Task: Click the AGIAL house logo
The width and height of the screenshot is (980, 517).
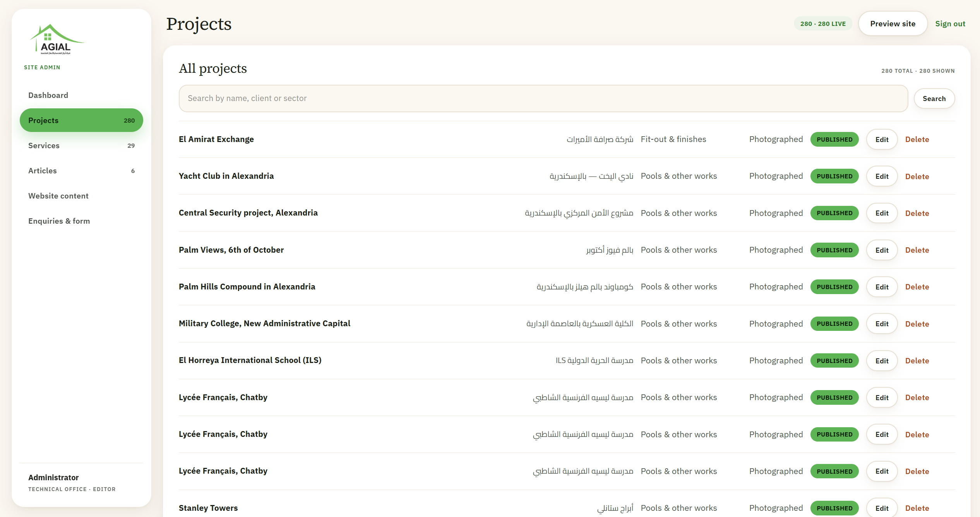Action: point(57,39)
